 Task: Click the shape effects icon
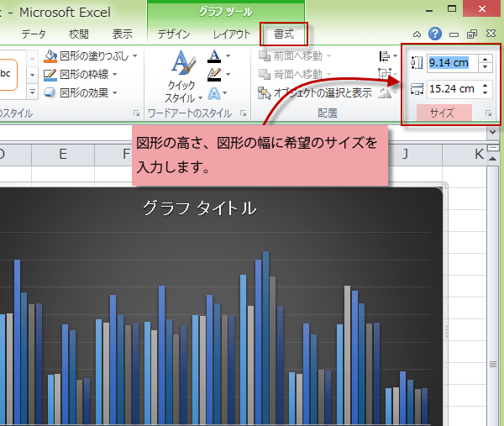[x=50, y=93]
